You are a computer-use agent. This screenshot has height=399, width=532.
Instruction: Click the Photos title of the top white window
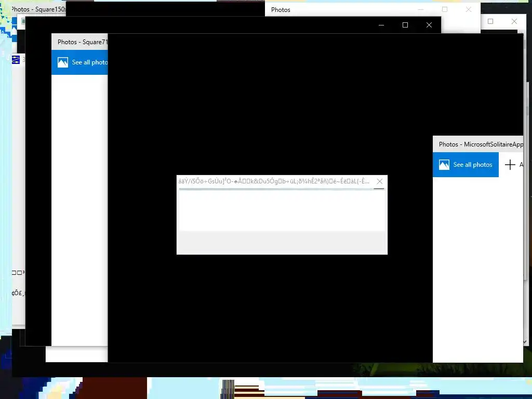point(281,10)
